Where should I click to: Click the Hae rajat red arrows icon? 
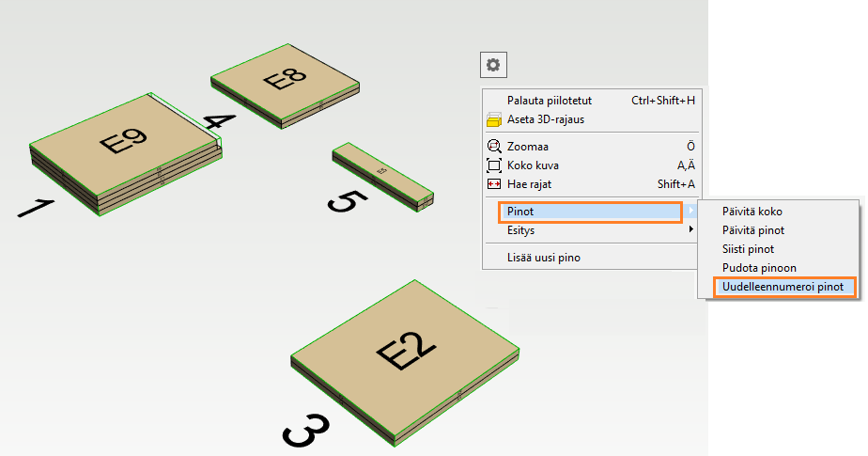(x=494, y=184)
